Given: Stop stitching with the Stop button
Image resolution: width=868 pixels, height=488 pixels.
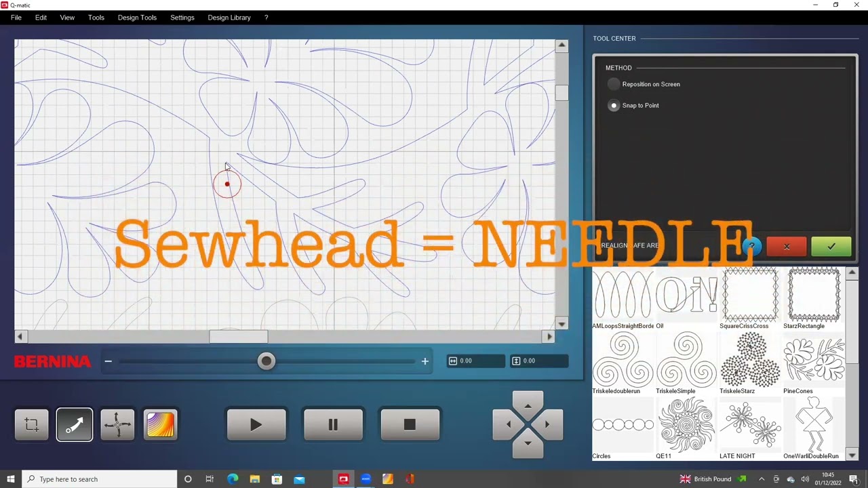Looking at the screenshot, I should pyautogui.click(x=410, y=425).
